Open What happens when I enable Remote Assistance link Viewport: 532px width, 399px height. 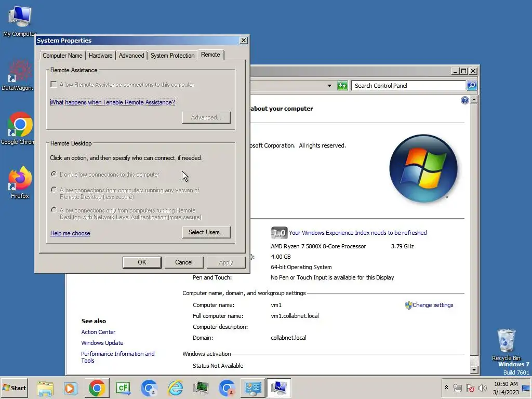pyautogui.click(x=113, y=102)
